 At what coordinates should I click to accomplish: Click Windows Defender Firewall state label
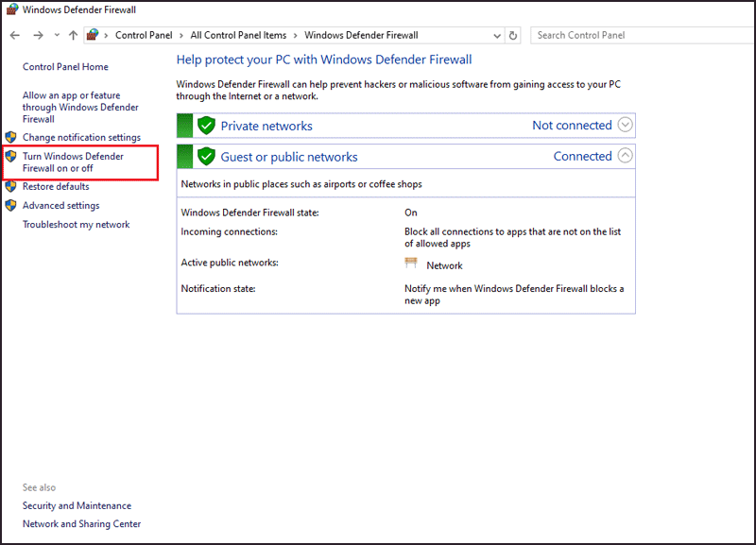(249, 213)
